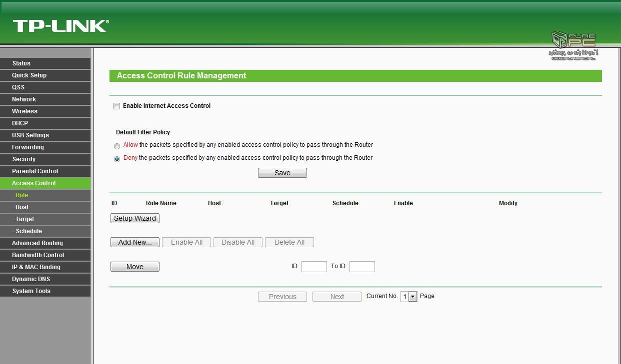Select the Deny default filter policy
621x364 pixels.
point(117,159)
